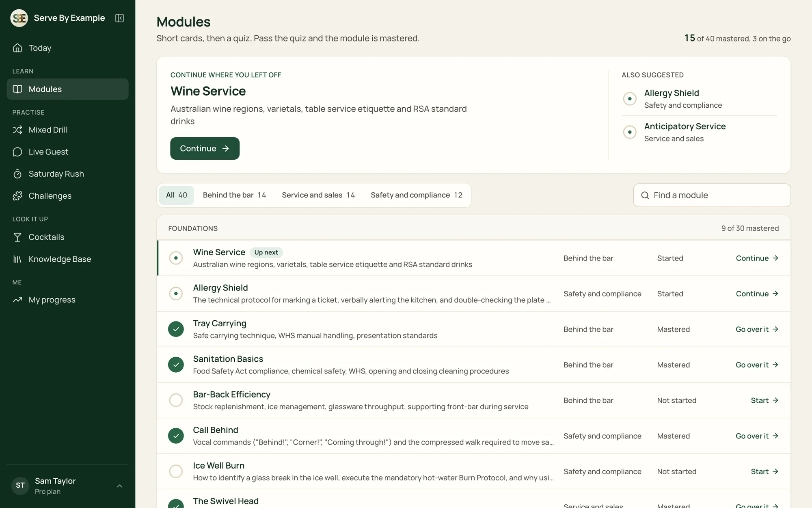Click Start for Bar-Back Efficiency

(764, 400)
